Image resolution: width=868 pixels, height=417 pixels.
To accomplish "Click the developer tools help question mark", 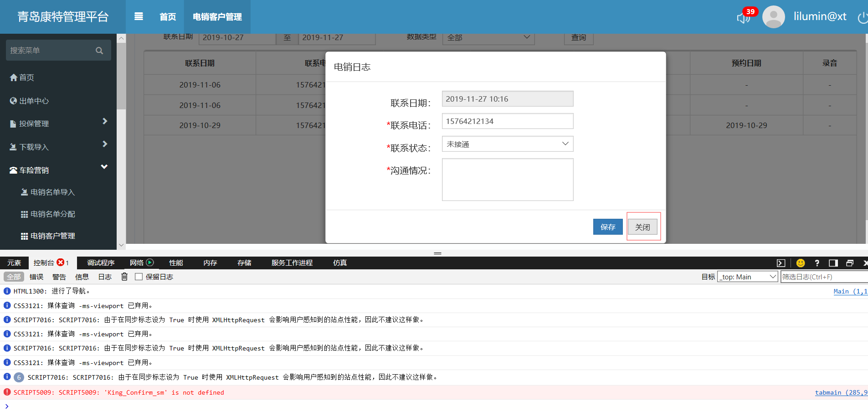I will coord(817,263).
